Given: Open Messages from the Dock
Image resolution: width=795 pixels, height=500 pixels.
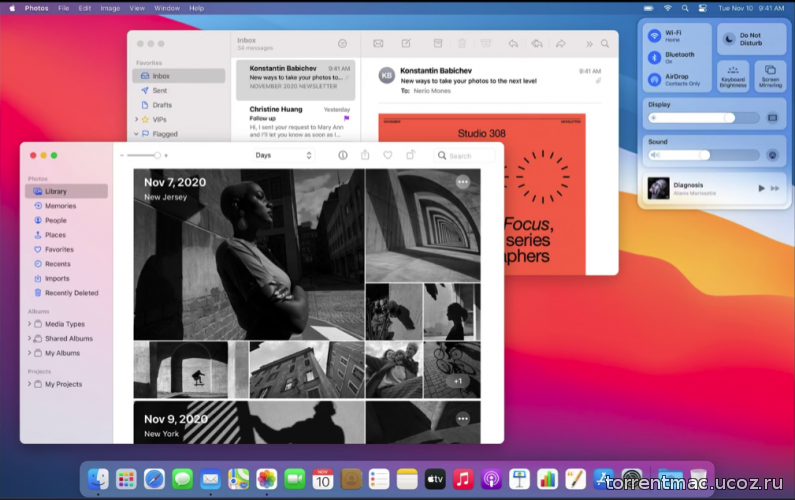Looking at the screenshot, I should (x=183, y=479).
